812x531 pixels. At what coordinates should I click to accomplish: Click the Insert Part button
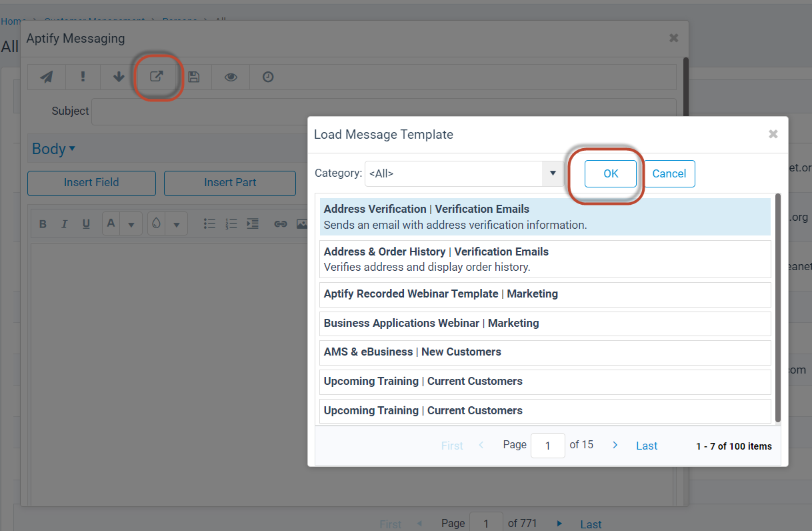coord(230,183)
